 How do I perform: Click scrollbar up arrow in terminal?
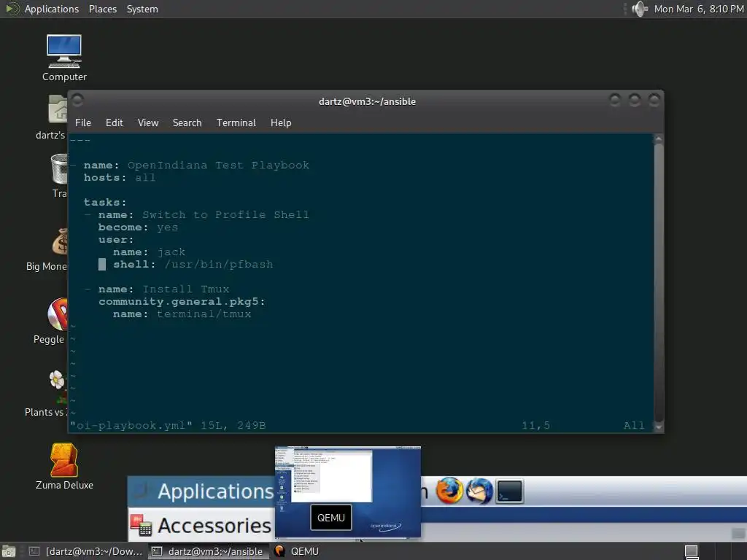[659, 139]
